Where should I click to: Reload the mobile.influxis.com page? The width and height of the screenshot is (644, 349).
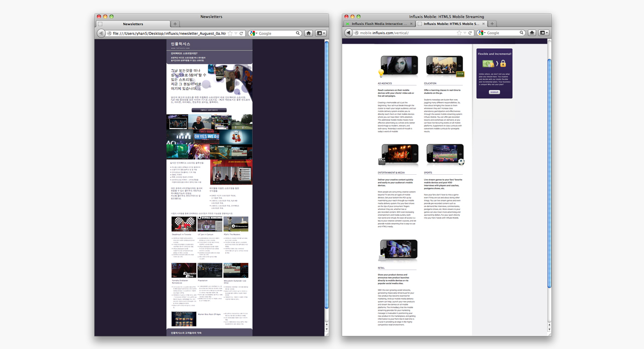point(469,33)
